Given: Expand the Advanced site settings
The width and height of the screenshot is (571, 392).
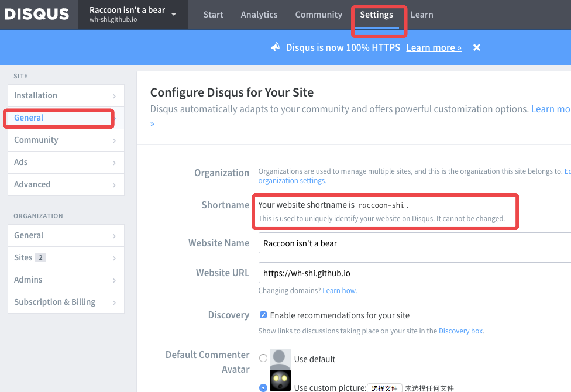Looking at the screenshot, I should pyautogui.click(x=66, y=184).
